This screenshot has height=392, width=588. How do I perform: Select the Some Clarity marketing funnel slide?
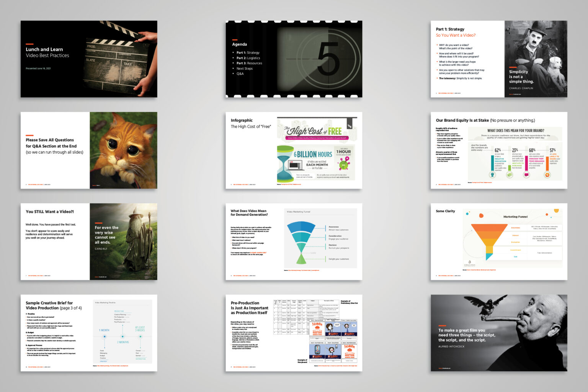pyautogui.click(x=499, y=241)
